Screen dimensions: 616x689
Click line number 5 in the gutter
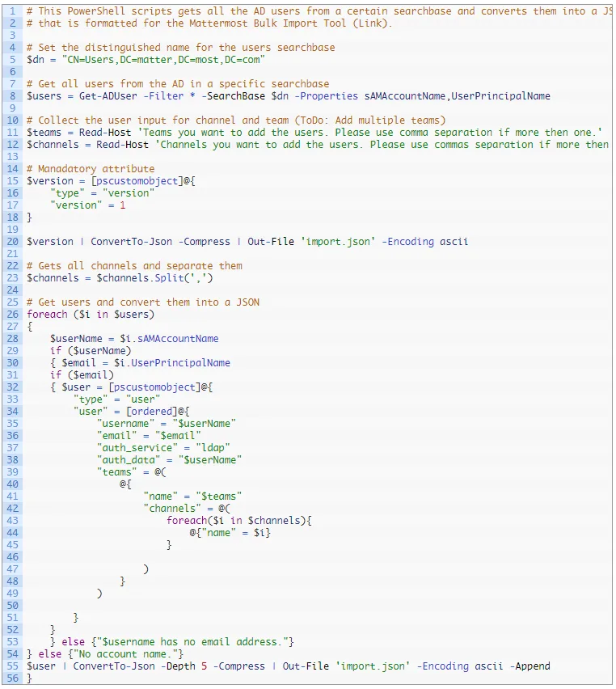(x=13, y=60)
